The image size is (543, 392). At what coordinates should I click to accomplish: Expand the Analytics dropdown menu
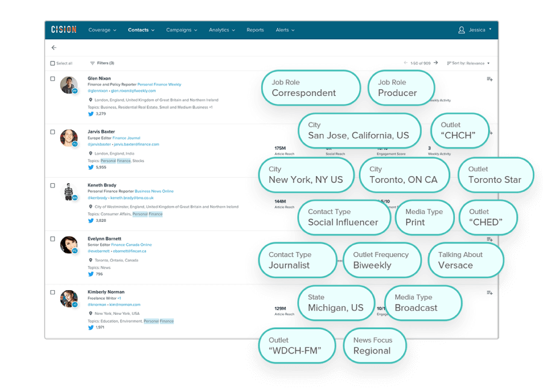(221, 30)
